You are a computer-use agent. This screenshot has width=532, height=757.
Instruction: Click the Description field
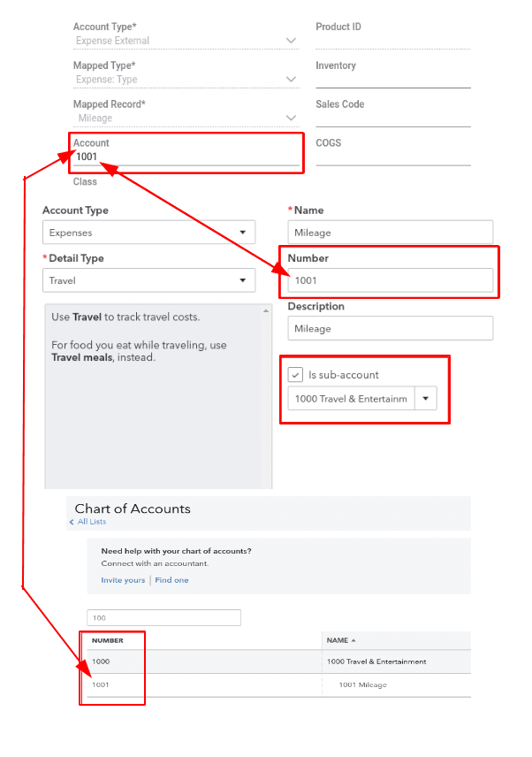[x=390, y=328]
